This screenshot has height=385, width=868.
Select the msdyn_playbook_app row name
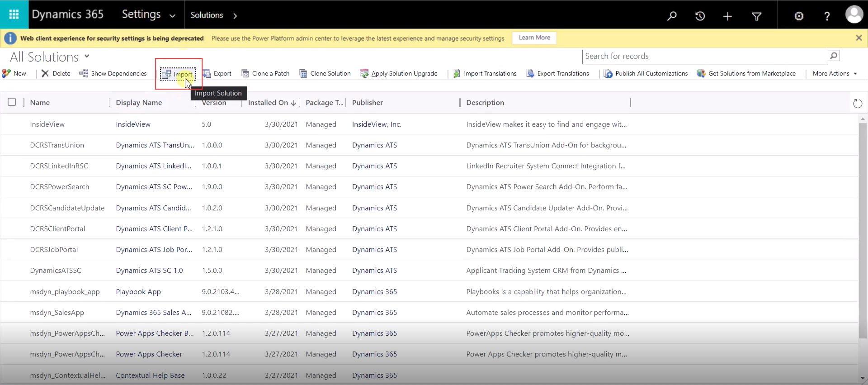tap(65, 292)
